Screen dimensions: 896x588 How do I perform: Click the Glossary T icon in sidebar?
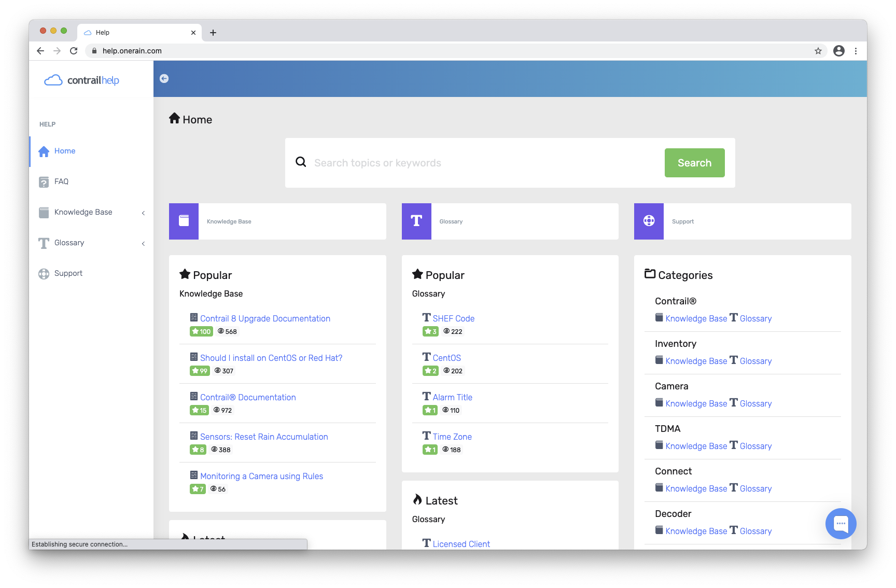[44, 243]
